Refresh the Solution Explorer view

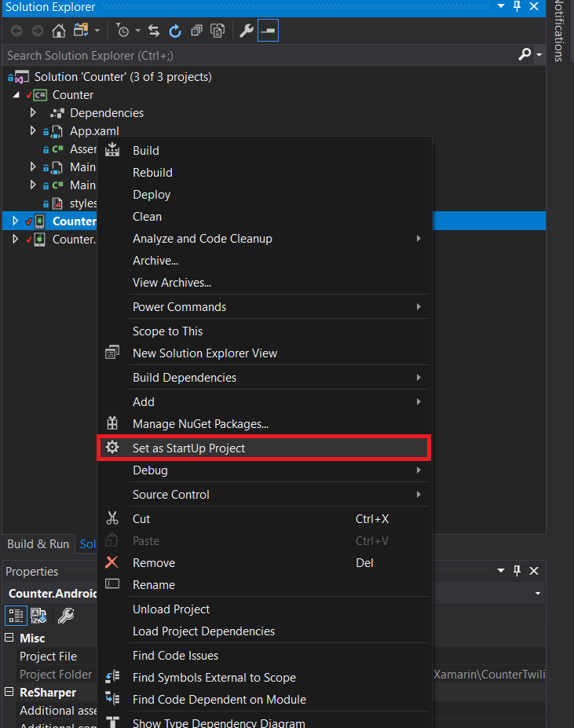176,31
